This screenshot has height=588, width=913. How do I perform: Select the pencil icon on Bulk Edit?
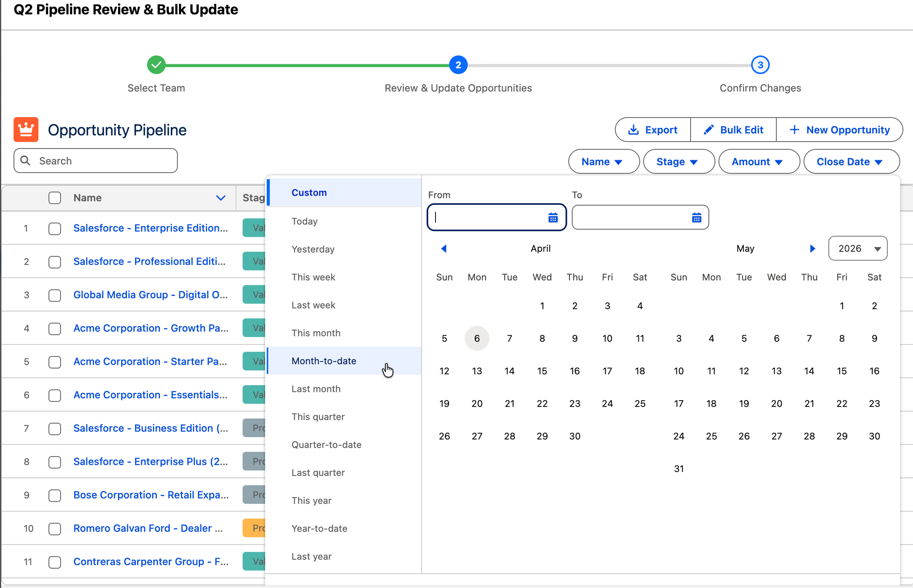(x=709, y=129)
